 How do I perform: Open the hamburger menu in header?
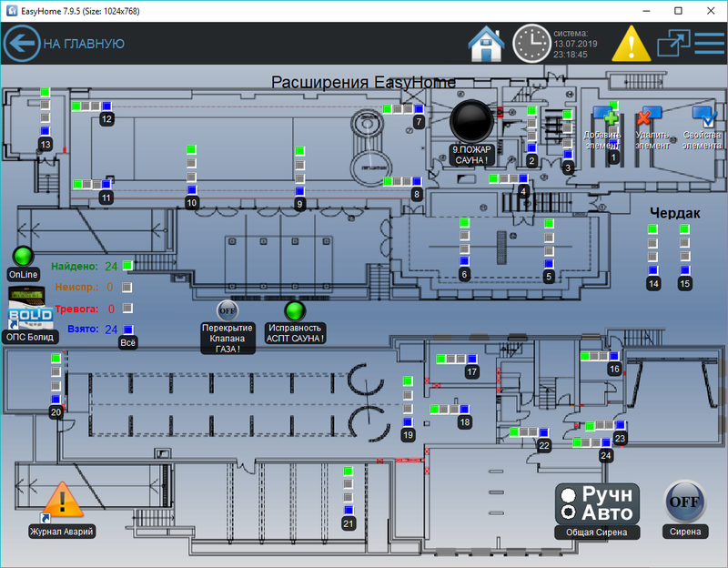tap(709, 43)
